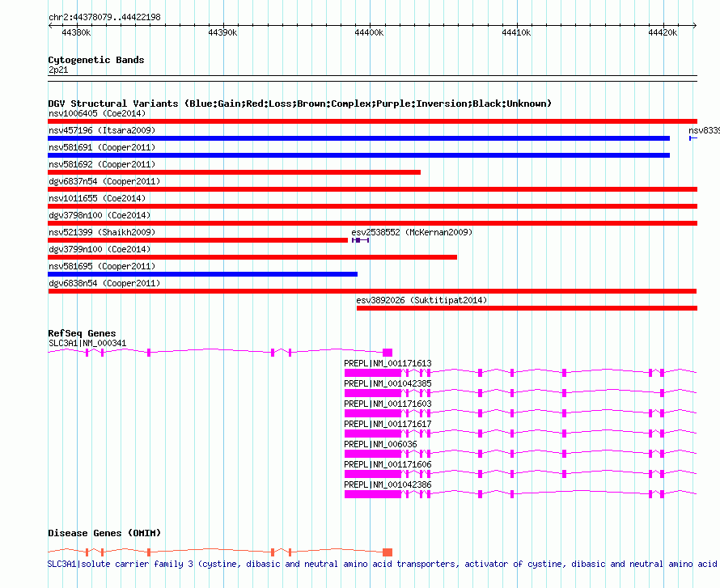Select variant label dgv3798n100 (Coe2014)
Image resolution: width=720 pixels, height=588 pixels.
pos(100,215)
